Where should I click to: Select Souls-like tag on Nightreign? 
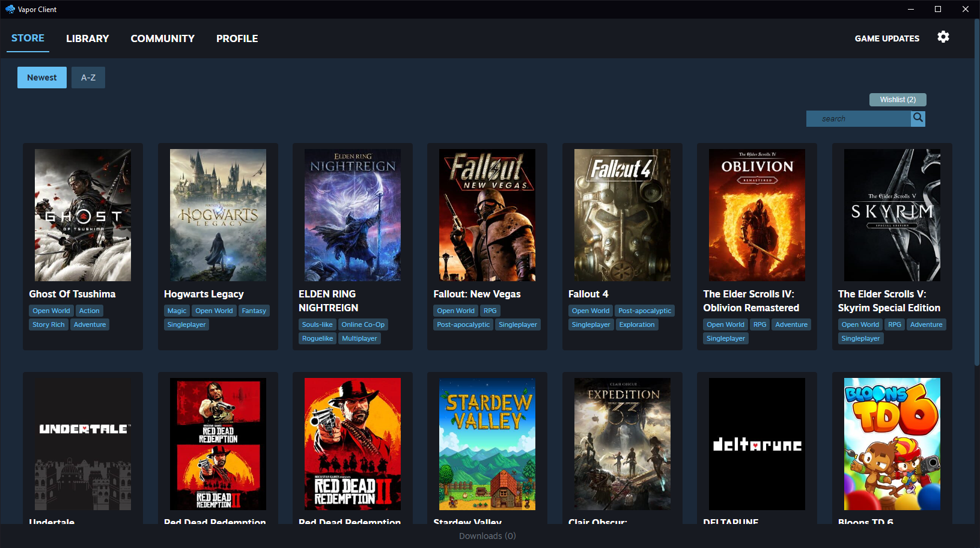(x=317, y=324)
